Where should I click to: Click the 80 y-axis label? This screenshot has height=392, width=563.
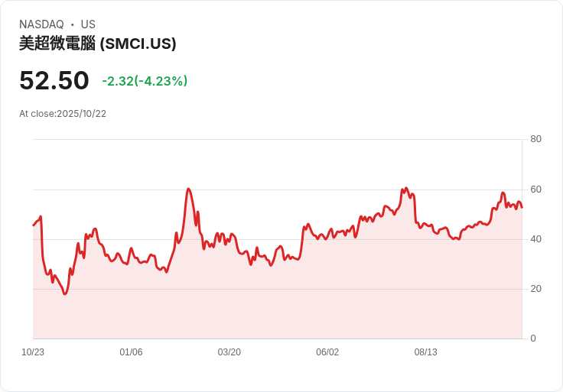(535, 139)
